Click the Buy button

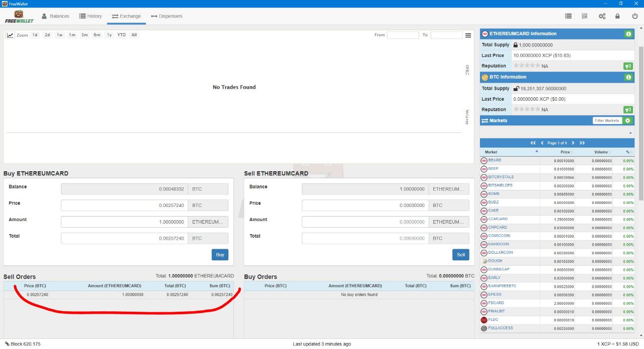click(x=220, y=255)
